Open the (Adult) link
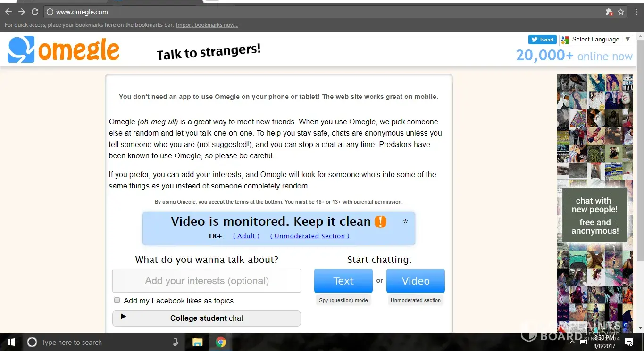Screen dimensions: 644x351 [246, 236]
